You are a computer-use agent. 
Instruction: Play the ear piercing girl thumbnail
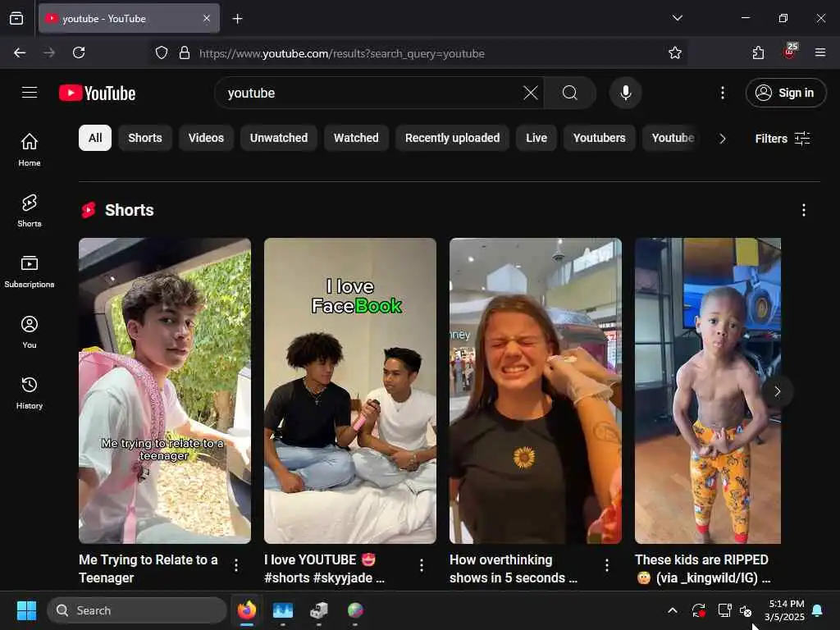coord(535,390)
